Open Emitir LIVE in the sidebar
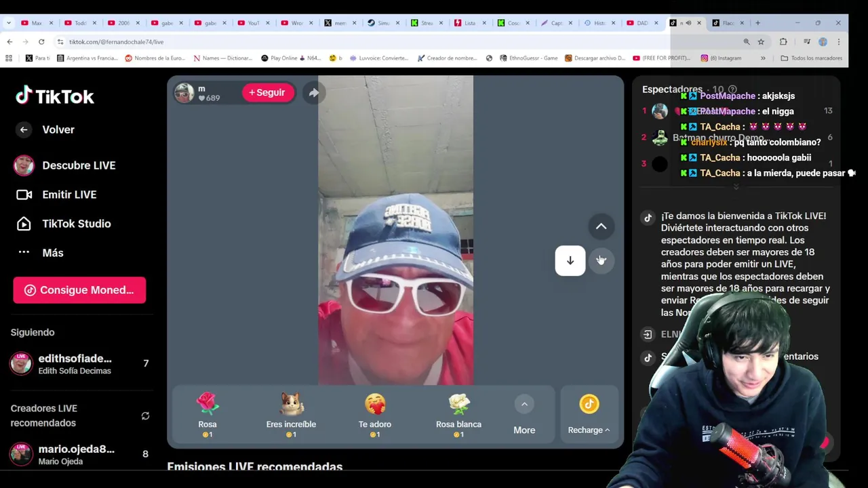The height and width of the screenshot is (488, 868). 56,195
